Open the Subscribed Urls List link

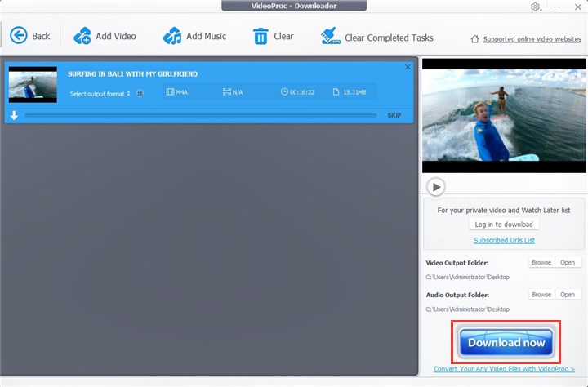[x=504, y=240]
